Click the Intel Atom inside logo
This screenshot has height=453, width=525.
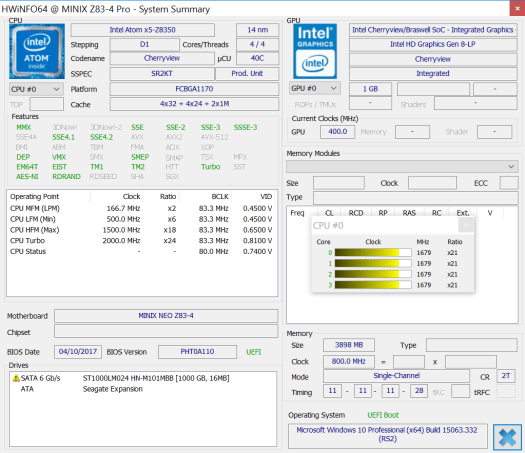coord(37,51)
